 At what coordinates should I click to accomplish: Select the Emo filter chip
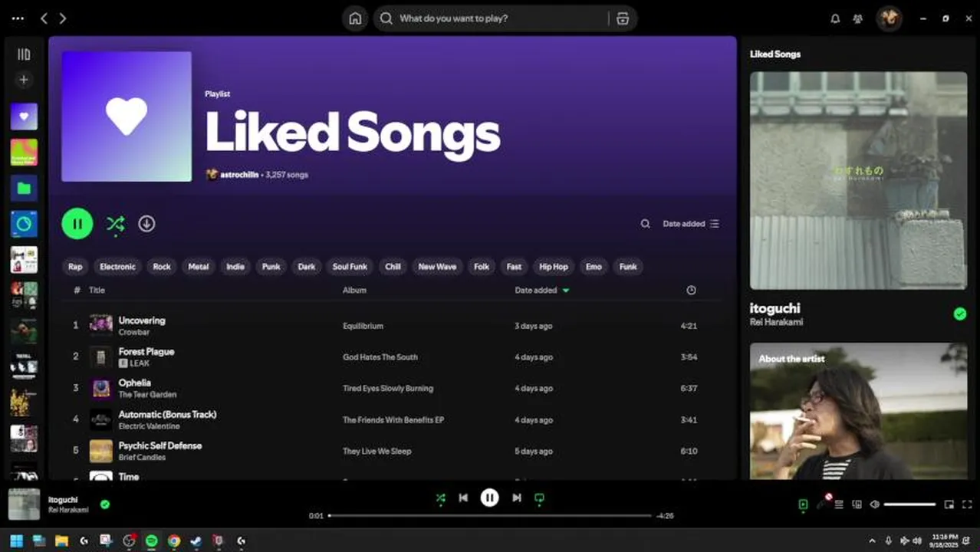[594, 267]
